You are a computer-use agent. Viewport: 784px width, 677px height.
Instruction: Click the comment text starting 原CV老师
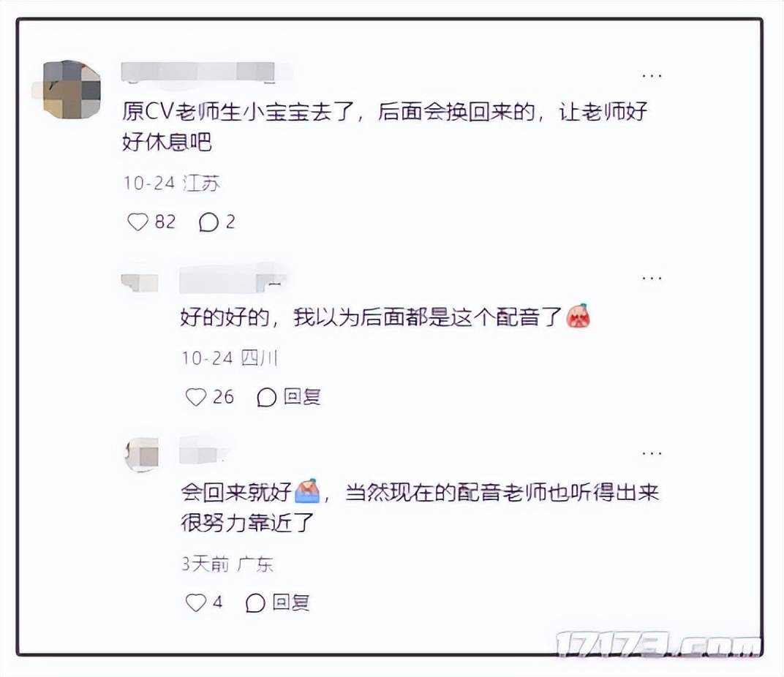click(385, 127)
